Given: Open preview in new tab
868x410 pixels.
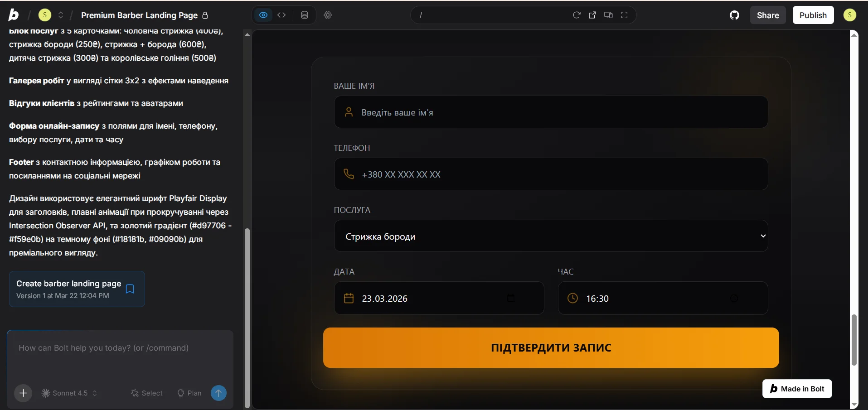Looking at the screenshot, I should tap(592, 15).
